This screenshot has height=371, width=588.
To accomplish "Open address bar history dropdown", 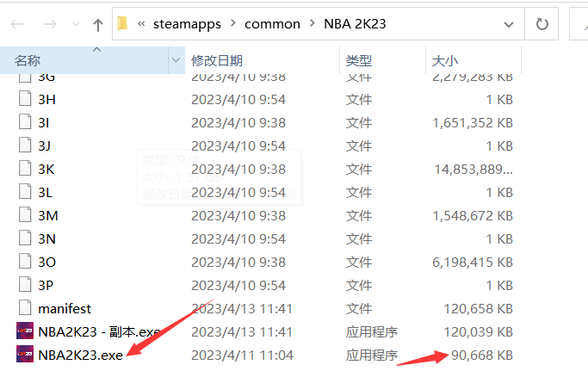I will tap(509, 24).
